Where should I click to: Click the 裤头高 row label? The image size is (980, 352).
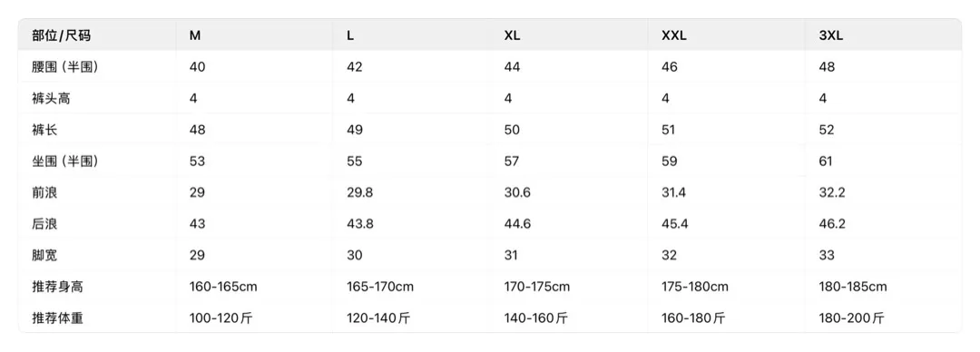51,98
